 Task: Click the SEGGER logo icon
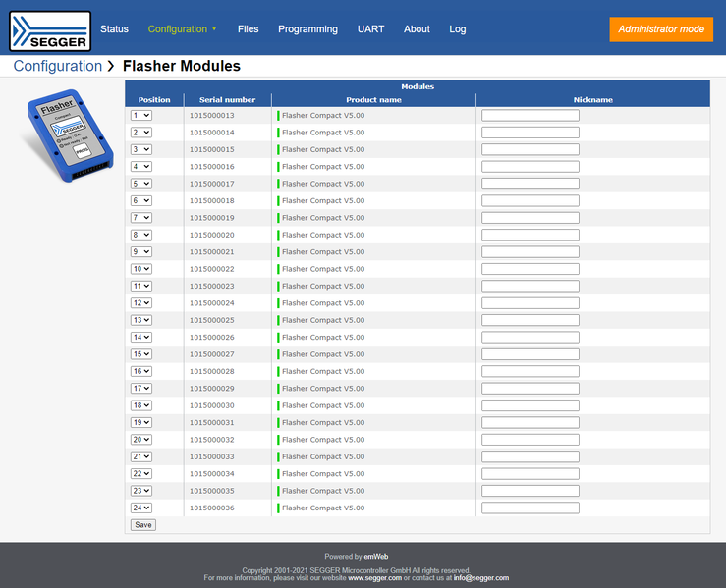point(50,30)
